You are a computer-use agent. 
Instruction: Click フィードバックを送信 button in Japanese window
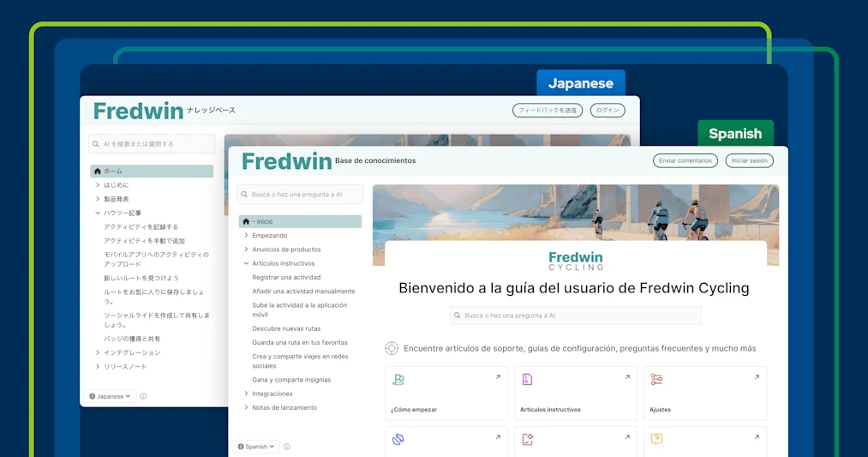(548, 111)
